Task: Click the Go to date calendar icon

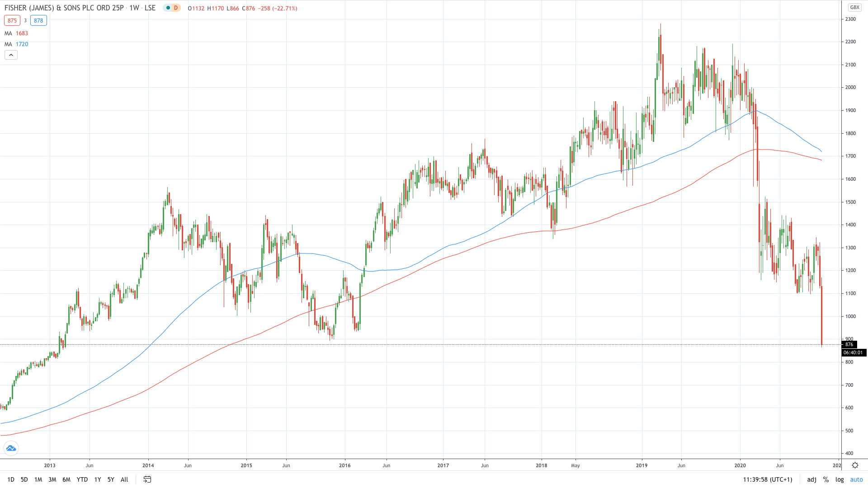Action: [x=147, y=479]
